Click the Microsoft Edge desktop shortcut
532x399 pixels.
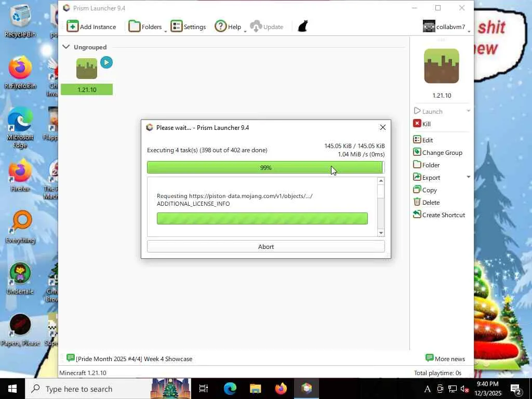pos(20,128)
